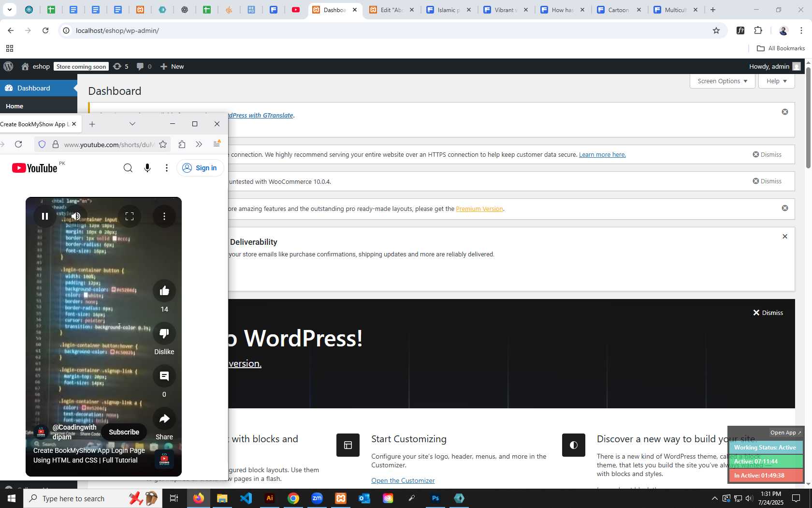This screenshot has width=812, height=508.
Task: Open 5 pending updates in admin bar
Action: [121, 66]
